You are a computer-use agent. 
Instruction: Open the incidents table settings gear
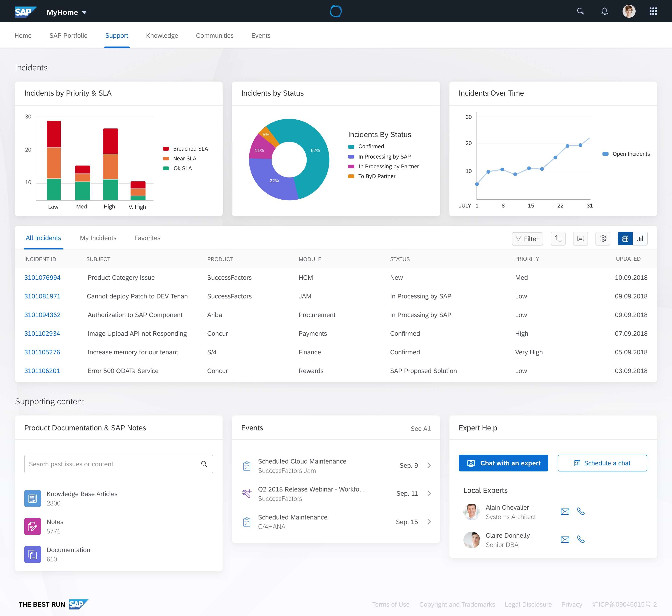tap(603, 239)
